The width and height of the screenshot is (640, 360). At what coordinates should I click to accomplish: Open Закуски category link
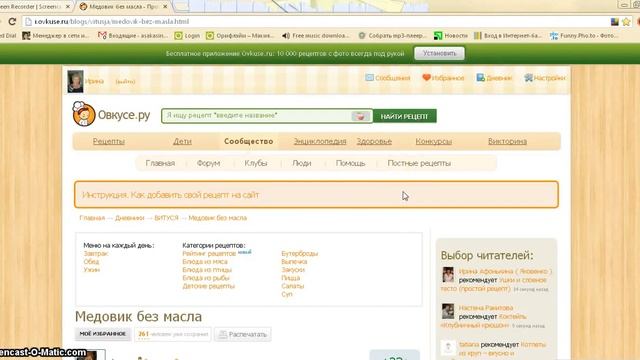coord(293,270)
